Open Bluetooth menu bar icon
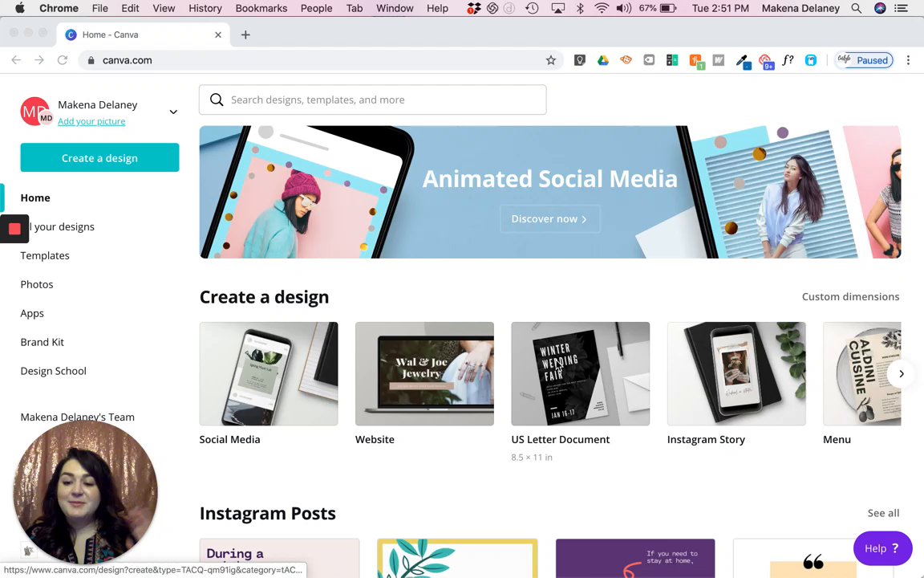924x578 pixels. point(580,8)
